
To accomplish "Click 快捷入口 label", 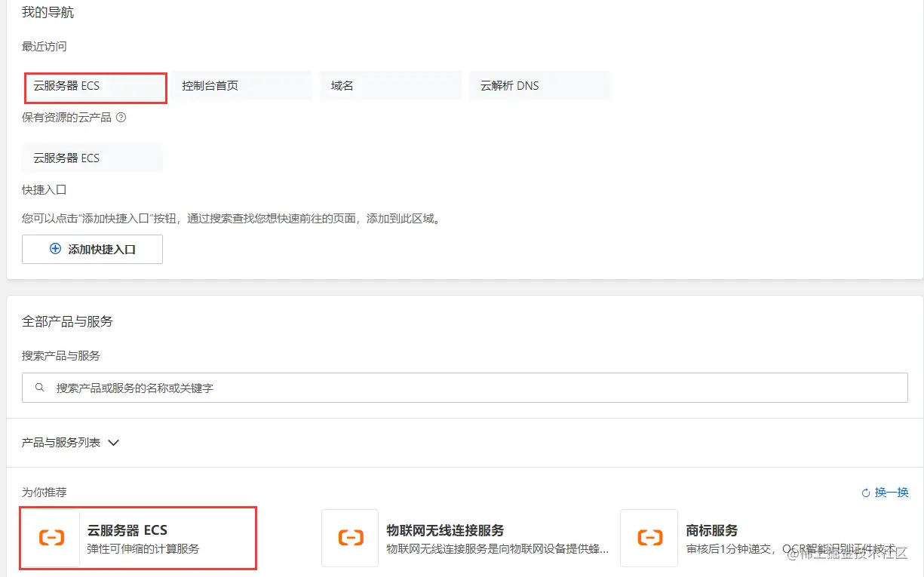I will click(x=45, y=190).
